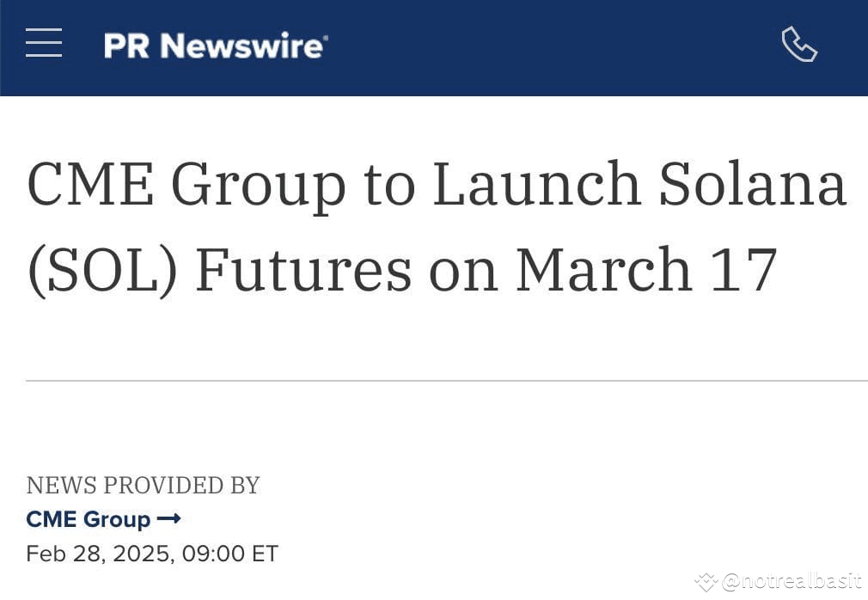Open the hamburger navigation menu
The width and height of the screenshot is (868, 600).
pos(44,43)
